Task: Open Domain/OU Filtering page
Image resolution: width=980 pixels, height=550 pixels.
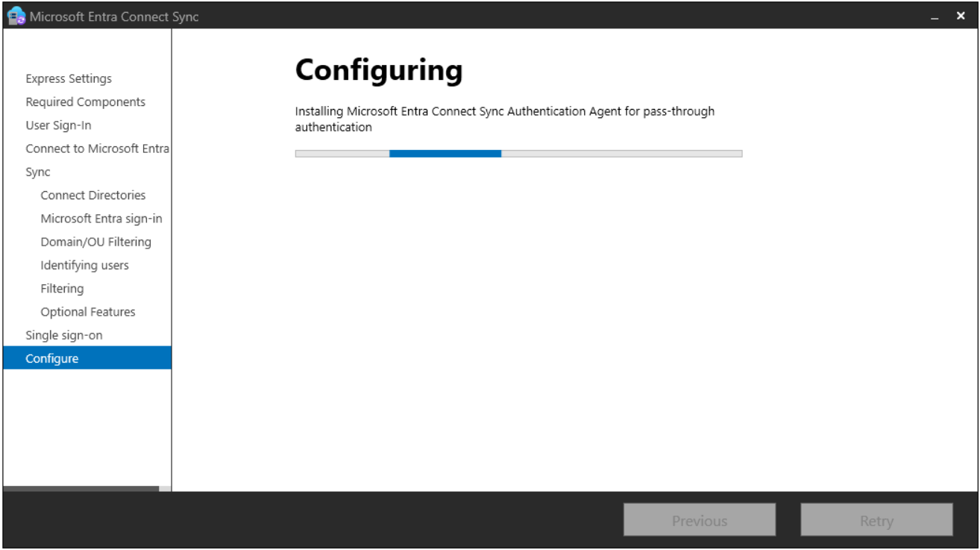Action: pyautogui.click(x=96, y=242)
